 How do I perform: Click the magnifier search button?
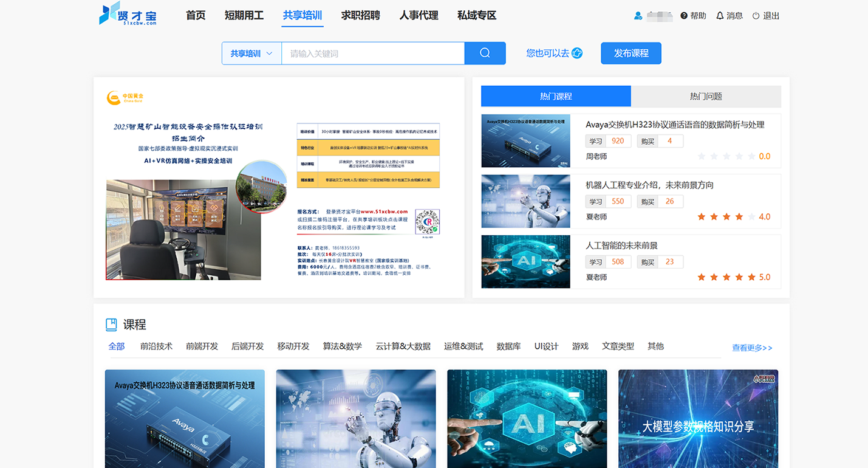coord(485,53)
